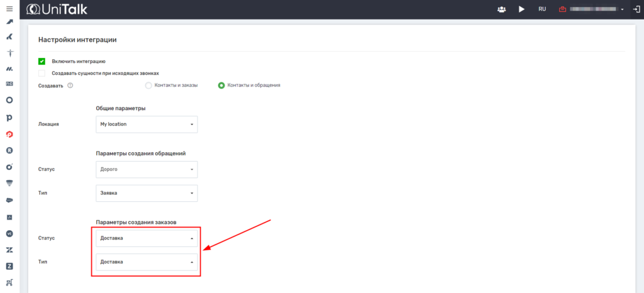The height and width of the screenshot is (293, 644).
Task: Uncheck the Включить интеграцию checkbox
Action: pyautogui.click(x=42, y=62)
